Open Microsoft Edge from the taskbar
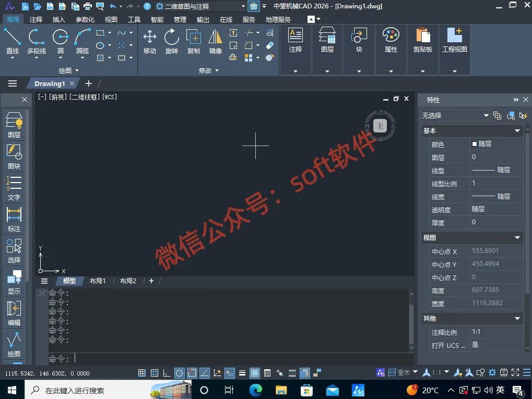532x399 pixels. 255,390
